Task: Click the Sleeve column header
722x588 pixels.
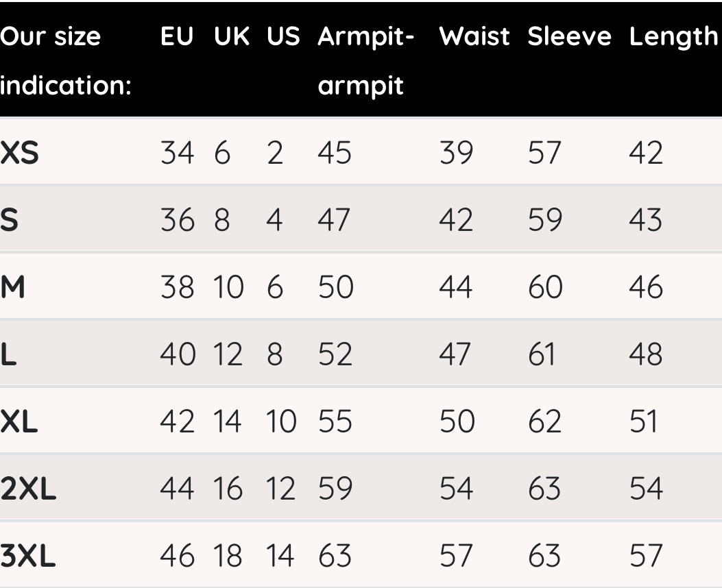Action: (x=569, y=38)
